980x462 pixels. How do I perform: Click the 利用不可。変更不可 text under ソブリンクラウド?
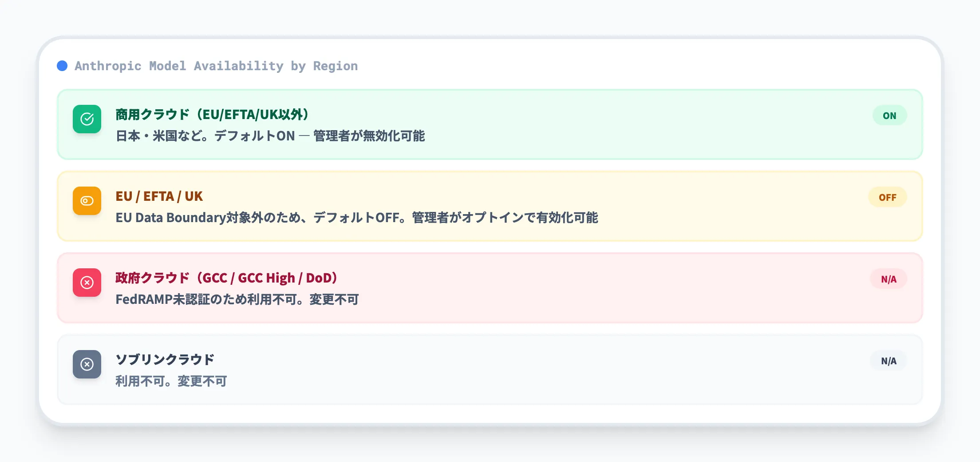click(171, 381)
